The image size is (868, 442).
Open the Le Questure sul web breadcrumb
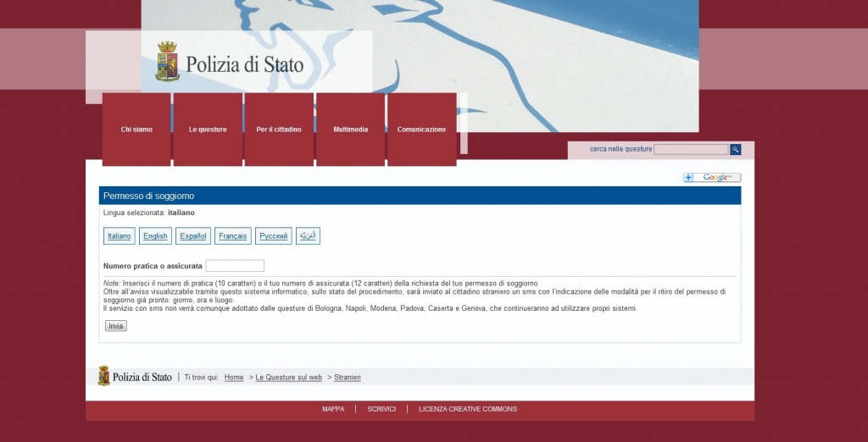coord(289,378)
